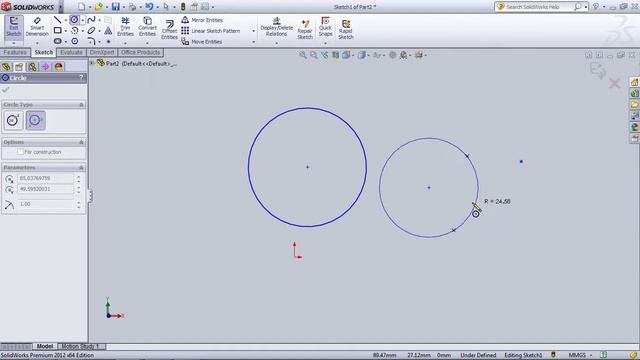
Task: Switch to the Model tab at bottom
Action: pos(45,346)
